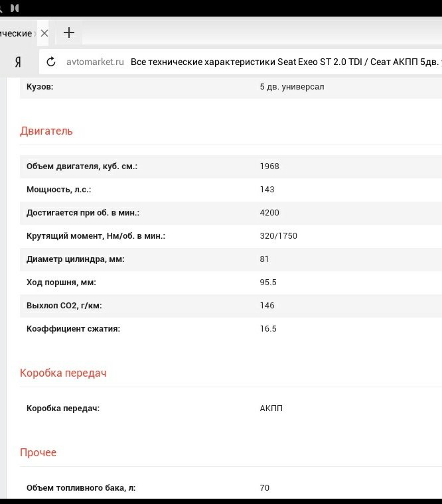
Task: Select torque value 320/1750
Action: (x=279, y=235)
